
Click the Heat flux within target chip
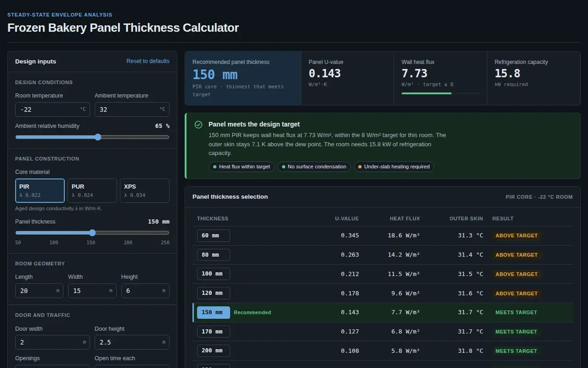pos(242,167)
